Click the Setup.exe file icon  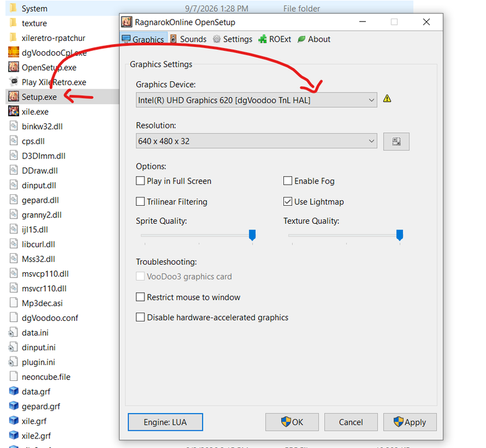[x=13, y=97]
